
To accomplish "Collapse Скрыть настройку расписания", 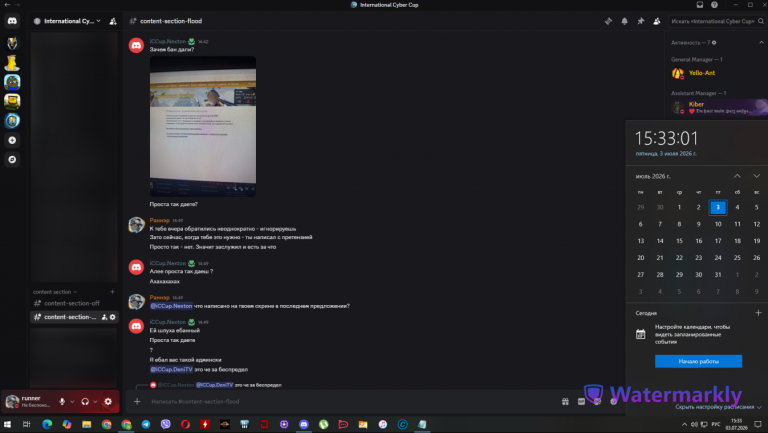I will [x=718, y=407].
